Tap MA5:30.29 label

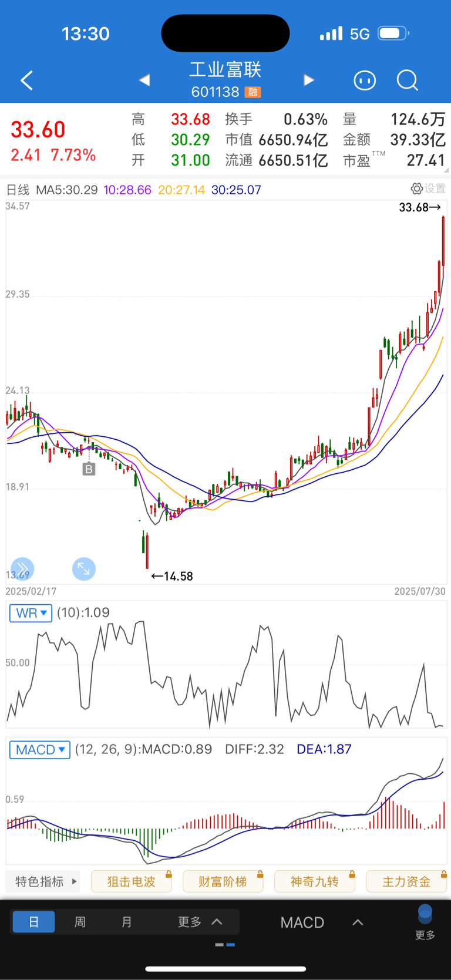[67, 190]
